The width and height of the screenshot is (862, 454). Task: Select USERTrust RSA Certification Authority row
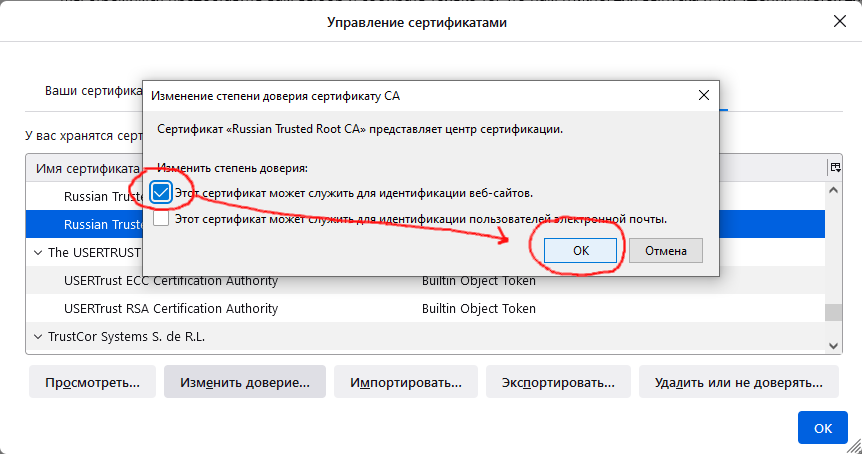[x=425, y=308]
